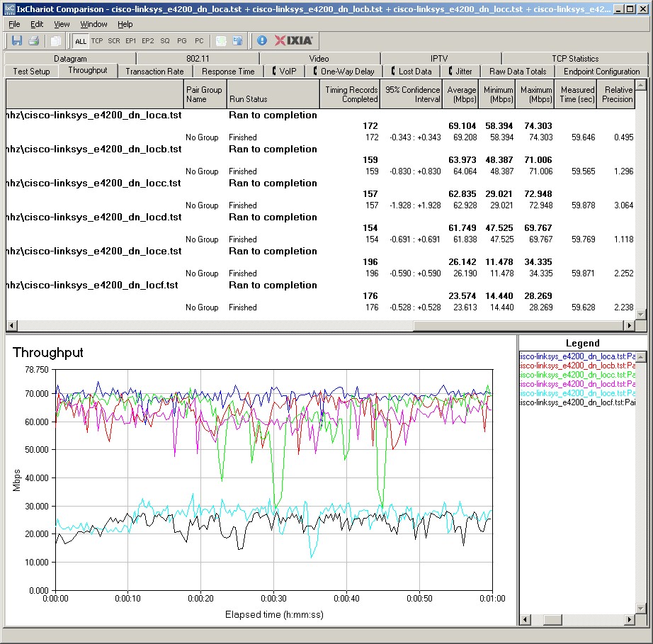653x644 pixels.
Task: Switch to the Transaction Rate tab
Action: click(x=154, y=72)
